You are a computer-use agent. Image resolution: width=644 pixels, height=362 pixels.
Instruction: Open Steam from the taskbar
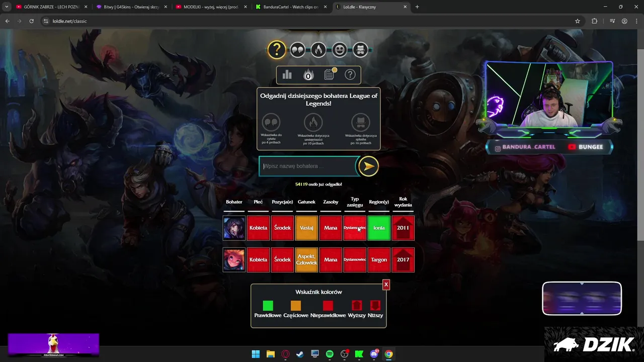pyautogui.click(x=300, y=354)
